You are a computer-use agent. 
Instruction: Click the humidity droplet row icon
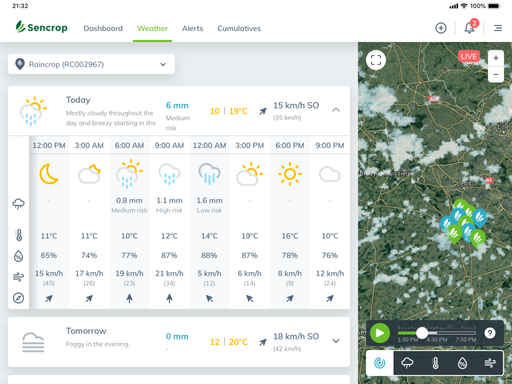tap(19, 256)
